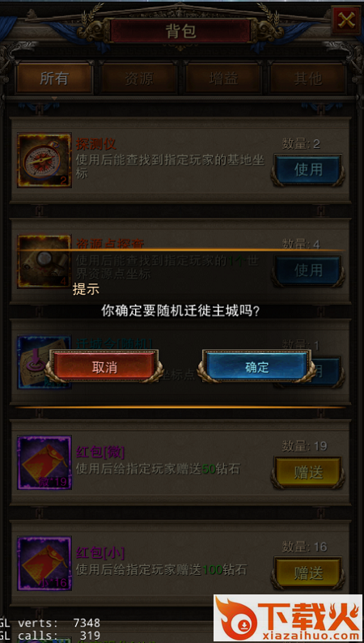Use the 资源点探查 item
The width and height of the screenshot is (364, 643).
[308, 270]
